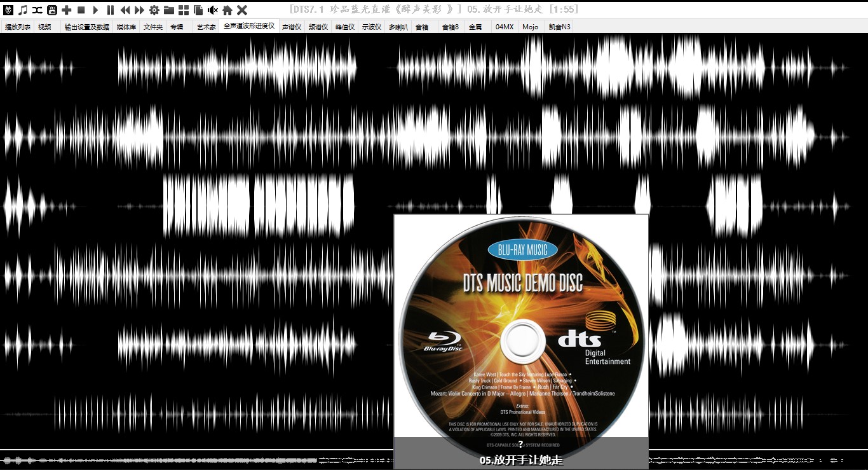The image size is (868, 470).
Task: Skip to the next track
Action: coord(140,10)
